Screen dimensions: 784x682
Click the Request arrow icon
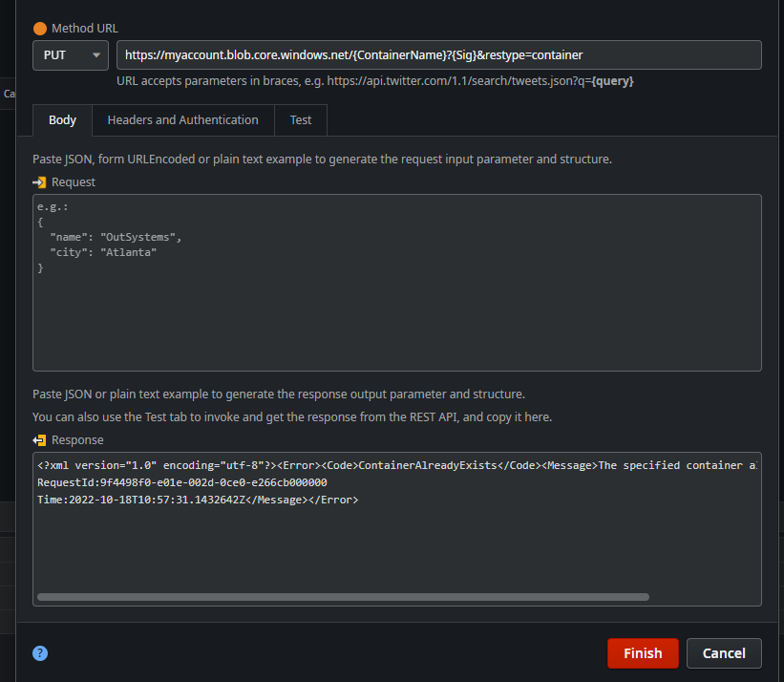click(x=39, y=182)
